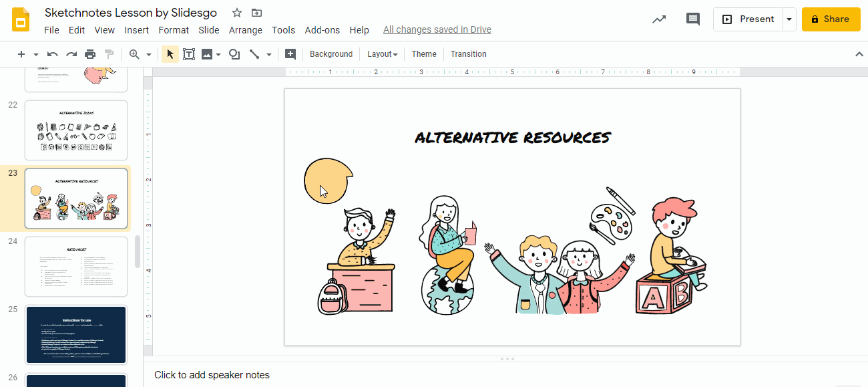This screenshot has height=387, width=868.
Task: Select the boy at desk illustration
Action: coord(357,261)
